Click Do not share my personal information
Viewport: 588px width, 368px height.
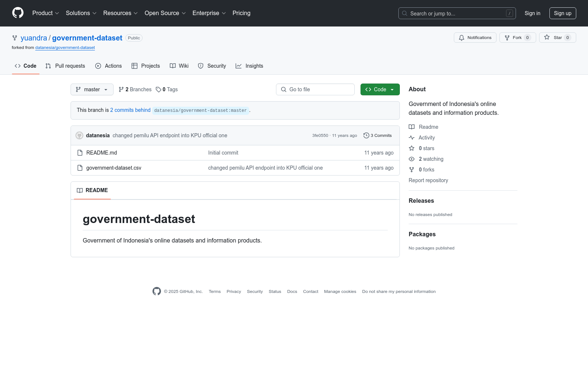[x=399, y=291]
